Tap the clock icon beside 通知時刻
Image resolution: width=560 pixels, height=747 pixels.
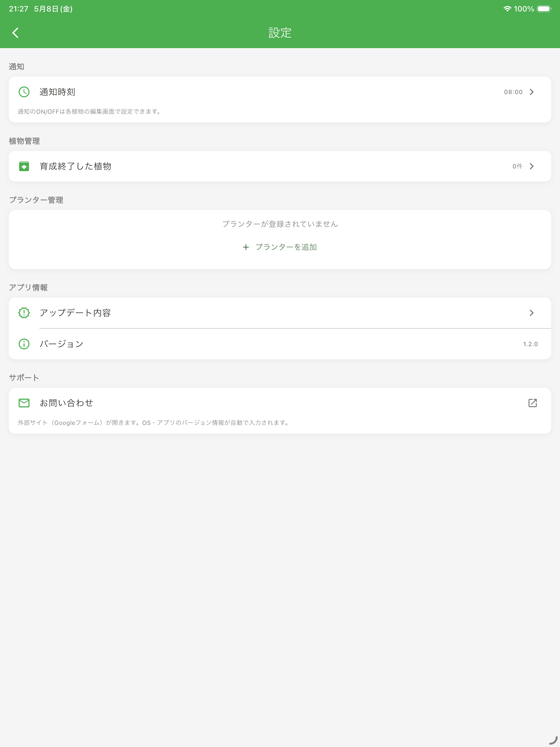24,92
